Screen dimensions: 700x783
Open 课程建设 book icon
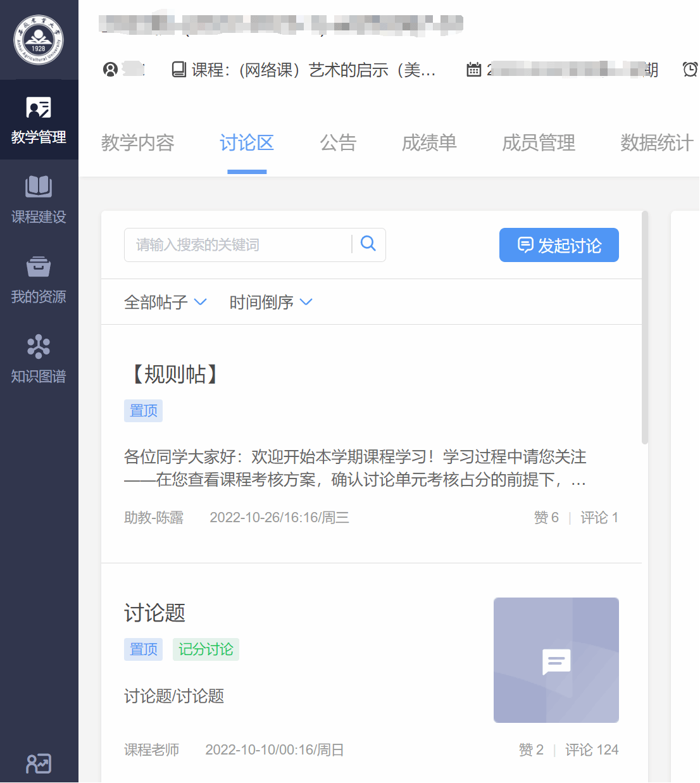(39, 187)
